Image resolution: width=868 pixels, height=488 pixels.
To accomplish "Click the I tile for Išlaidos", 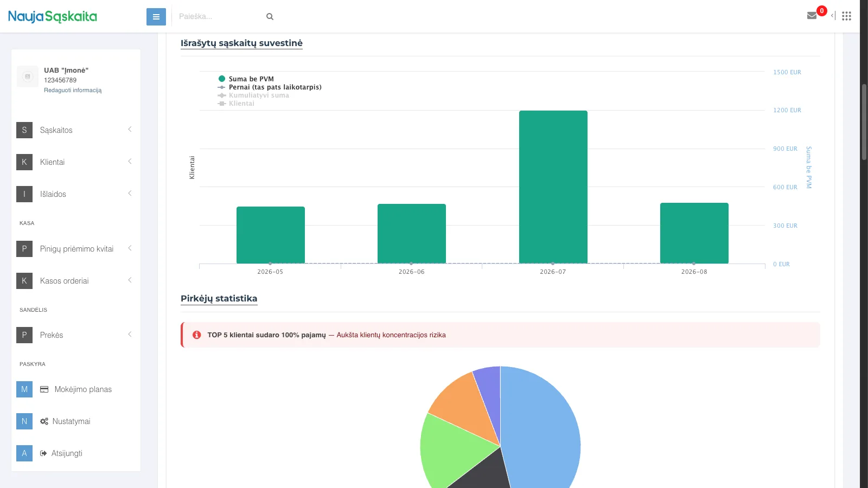I will [24, 194].
